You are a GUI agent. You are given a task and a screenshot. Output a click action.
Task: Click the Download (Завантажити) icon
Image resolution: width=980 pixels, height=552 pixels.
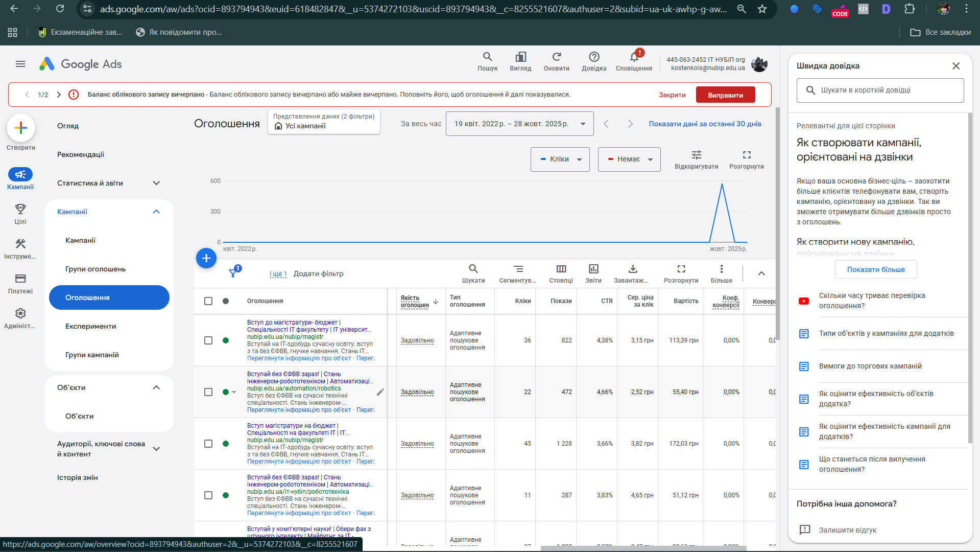(x=632, y=269)
